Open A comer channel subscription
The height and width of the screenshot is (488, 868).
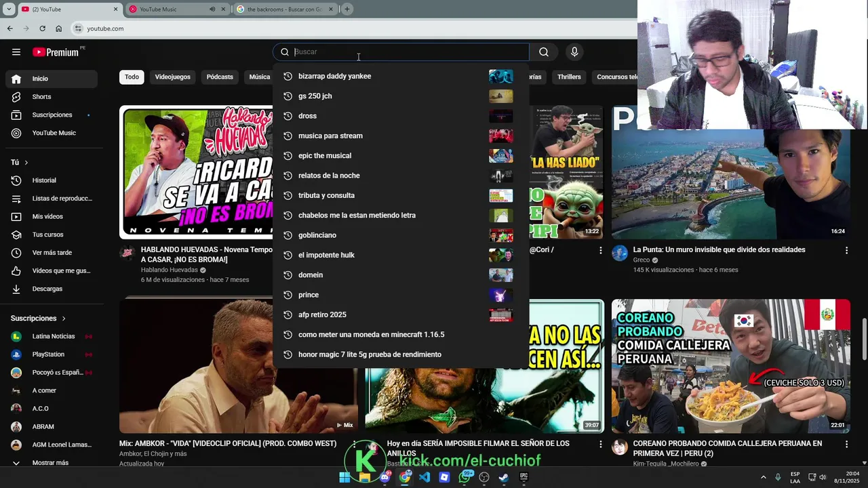click(52, 390)
